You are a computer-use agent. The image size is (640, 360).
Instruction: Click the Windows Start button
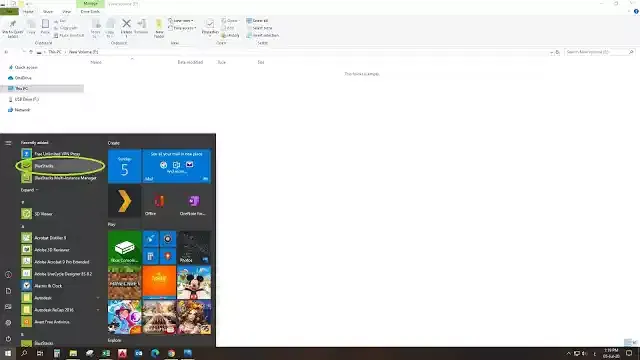8,353
